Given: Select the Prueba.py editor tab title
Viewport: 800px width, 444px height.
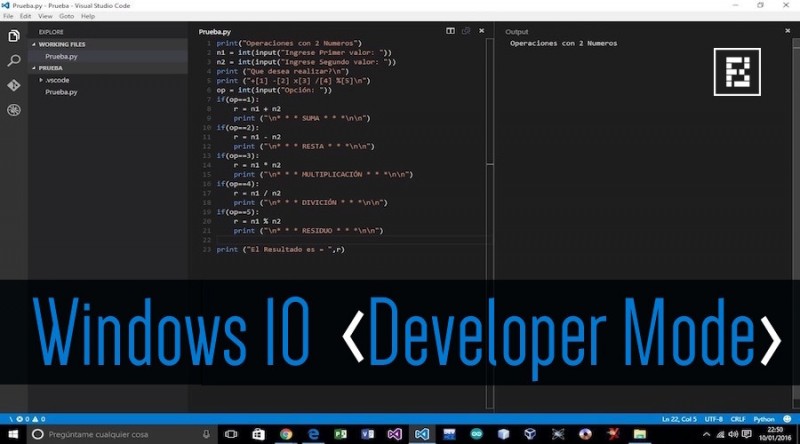Looking at the screenshot, I should click(x=215, y=32).
